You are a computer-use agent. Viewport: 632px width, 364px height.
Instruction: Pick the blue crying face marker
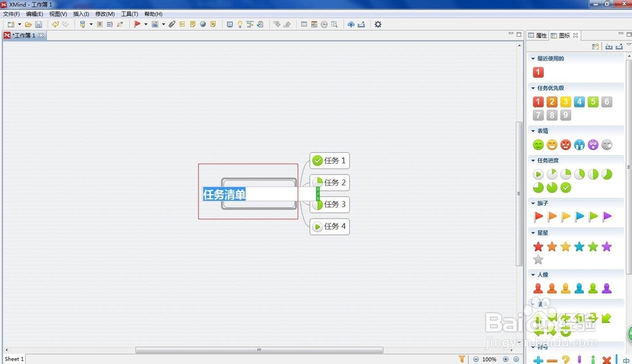point(579,145)
